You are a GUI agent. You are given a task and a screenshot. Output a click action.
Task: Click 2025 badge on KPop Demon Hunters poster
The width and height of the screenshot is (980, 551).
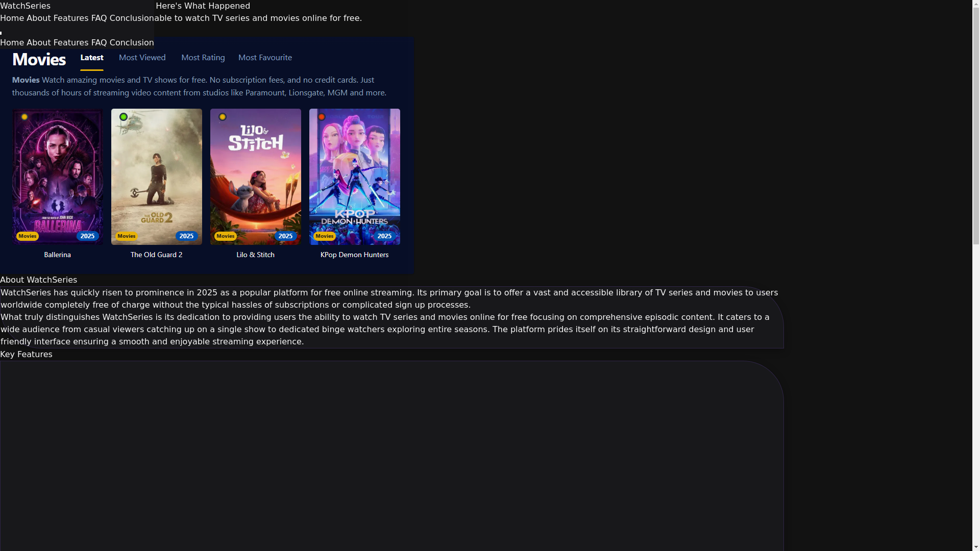385,236
